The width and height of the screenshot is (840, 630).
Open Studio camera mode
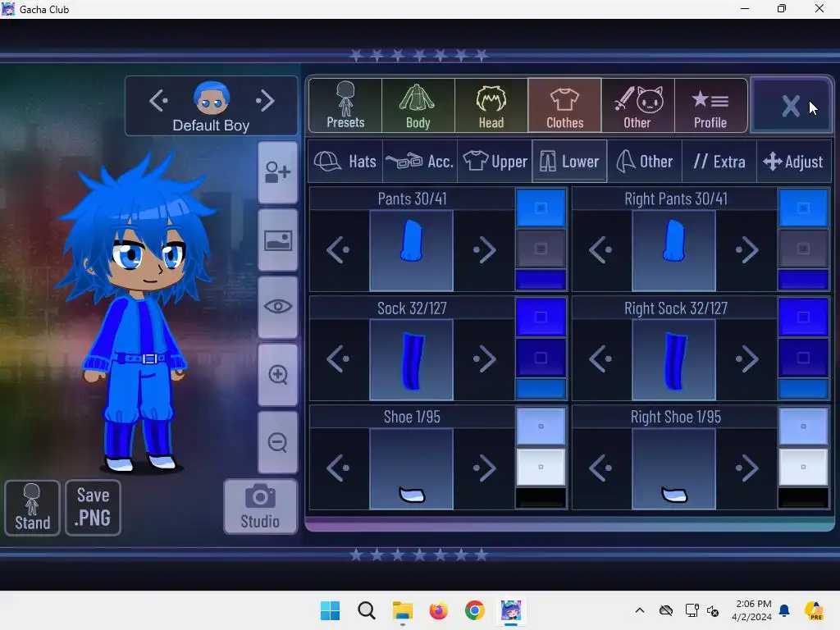click(x=260, y=506)
